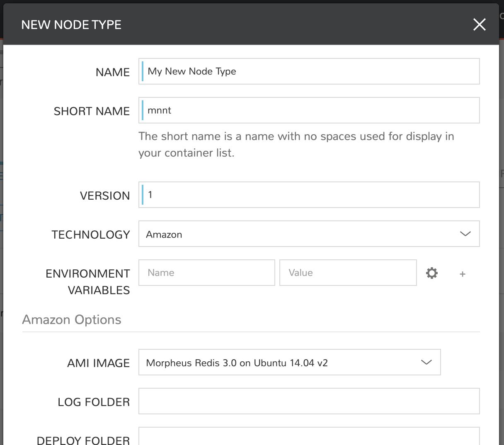
Task: Focus the Name field with My New Node Type
Action: coord(309,71)
